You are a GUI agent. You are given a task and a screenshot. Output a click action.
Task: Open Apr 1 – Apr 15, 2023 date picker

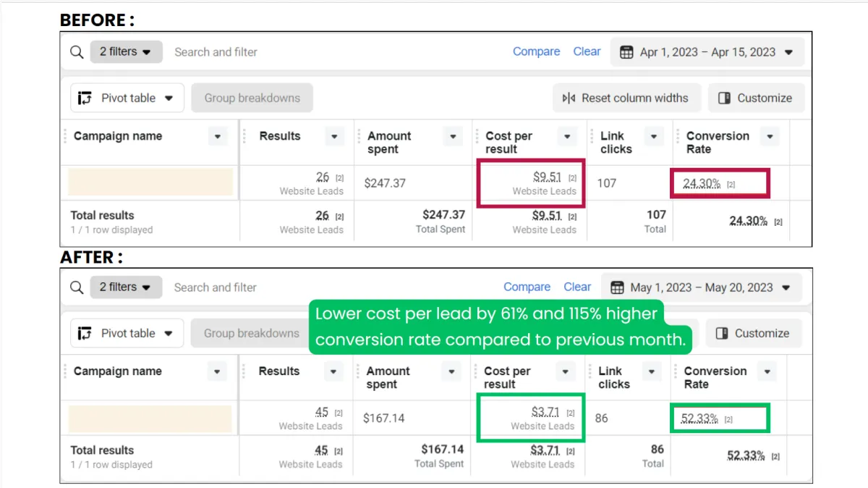(707, 52)
